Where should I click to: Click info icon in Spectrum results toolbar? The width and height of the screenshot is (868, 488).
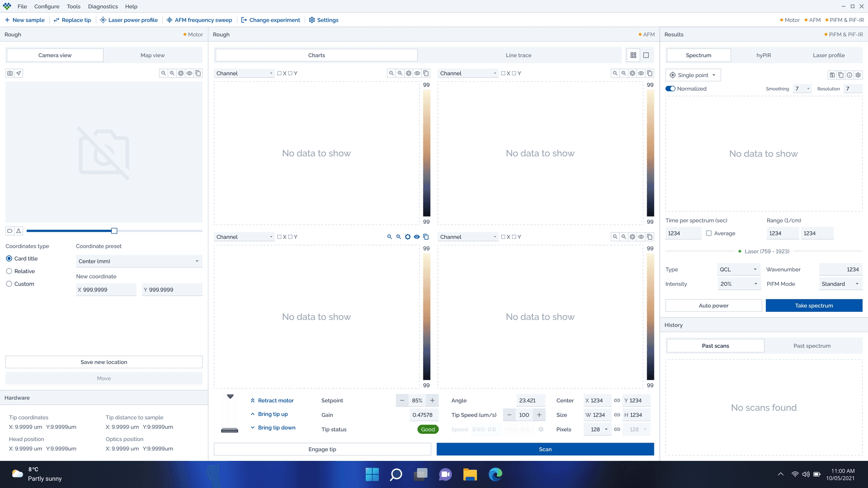tap(849, 75)
